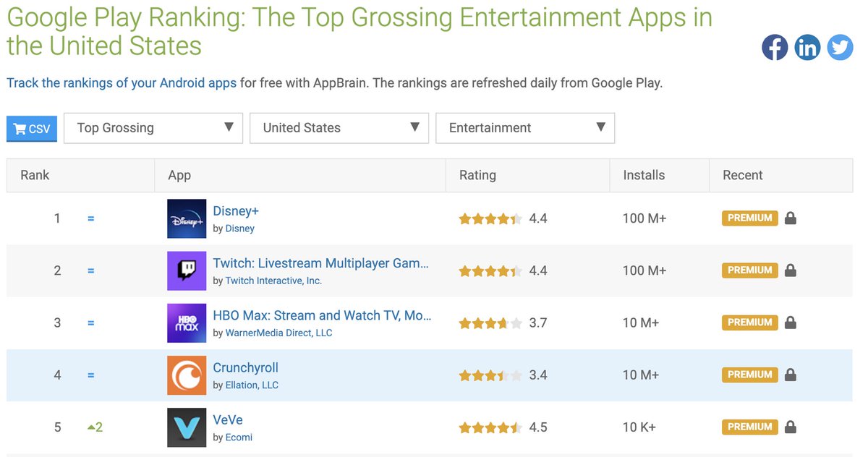Click the HBO Max app icon
The width and height of the screenshot is (868, 457).
point(187,323)
